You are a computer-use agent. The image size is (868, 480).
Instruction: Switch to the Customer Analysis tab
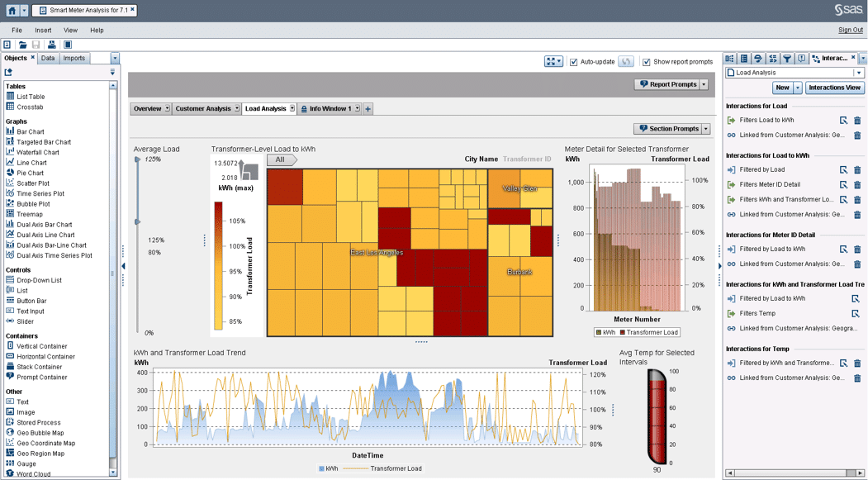point(202,108)
